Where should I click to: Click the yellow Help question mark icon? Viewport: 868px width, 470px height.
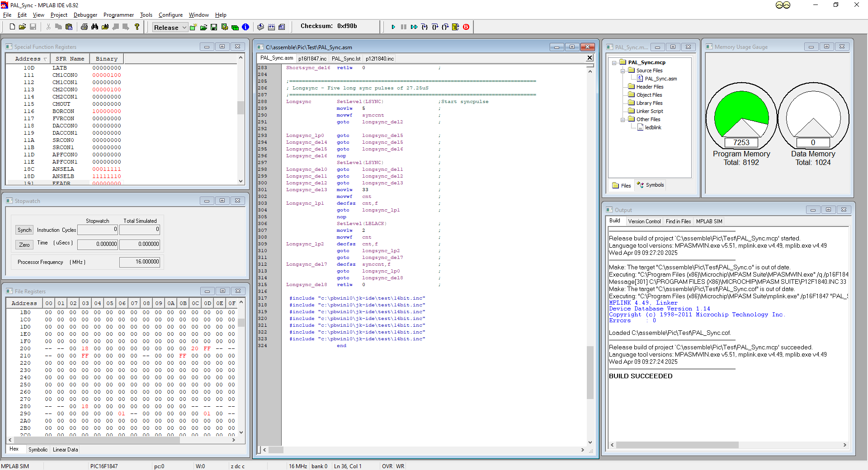pos(137,27)
